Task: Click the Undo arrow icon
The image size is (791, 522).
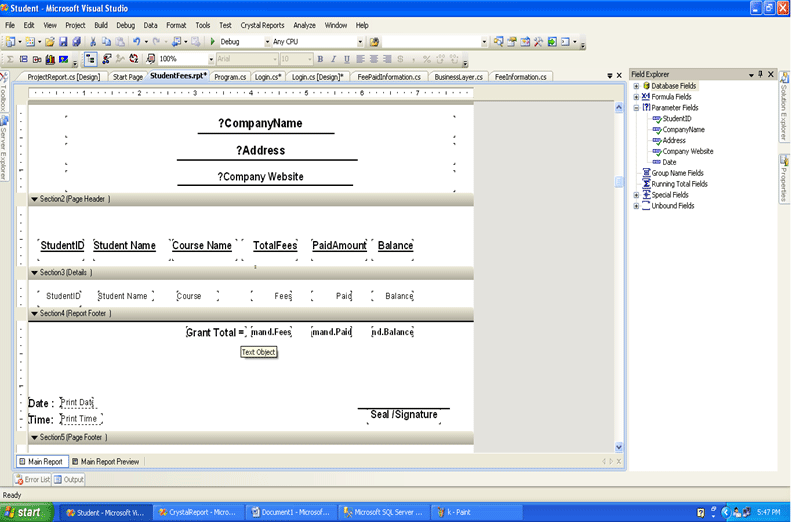Action: pos(136,42)
